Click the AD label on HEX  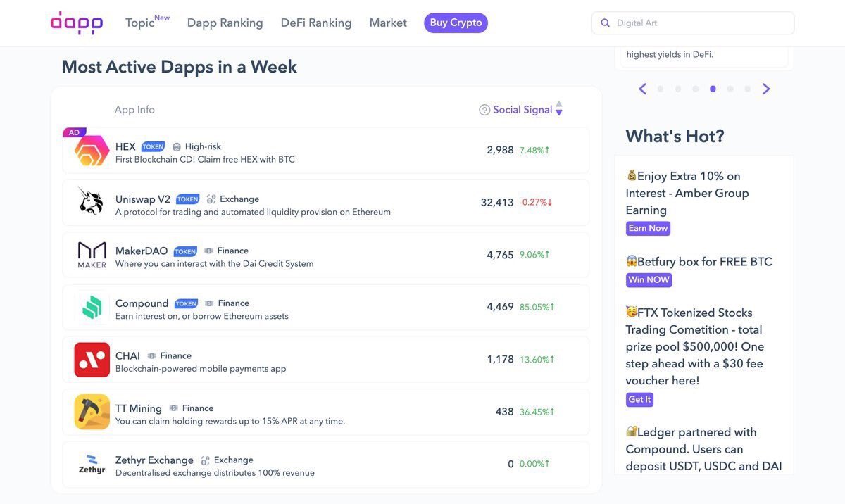point(74,132)
